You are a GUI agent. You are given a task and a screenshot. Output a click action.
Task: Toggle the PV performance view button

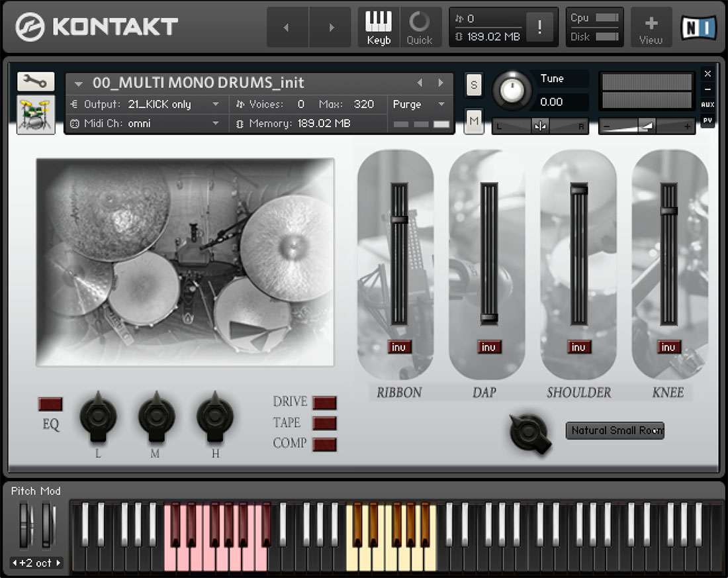point(707,120)
